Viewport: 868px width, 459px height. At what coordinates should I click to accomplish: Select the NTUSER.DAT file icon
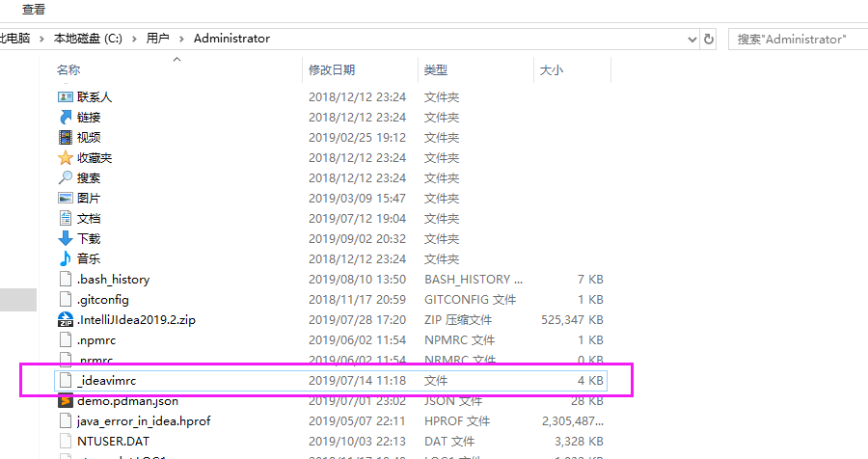(x=66, y=442)
